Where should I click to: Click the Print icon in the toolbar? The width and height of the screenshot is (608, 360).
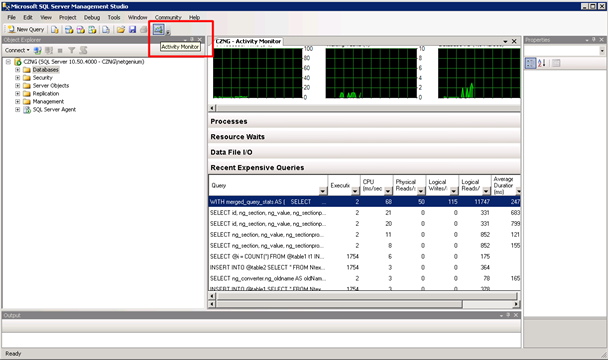[143, 29]
